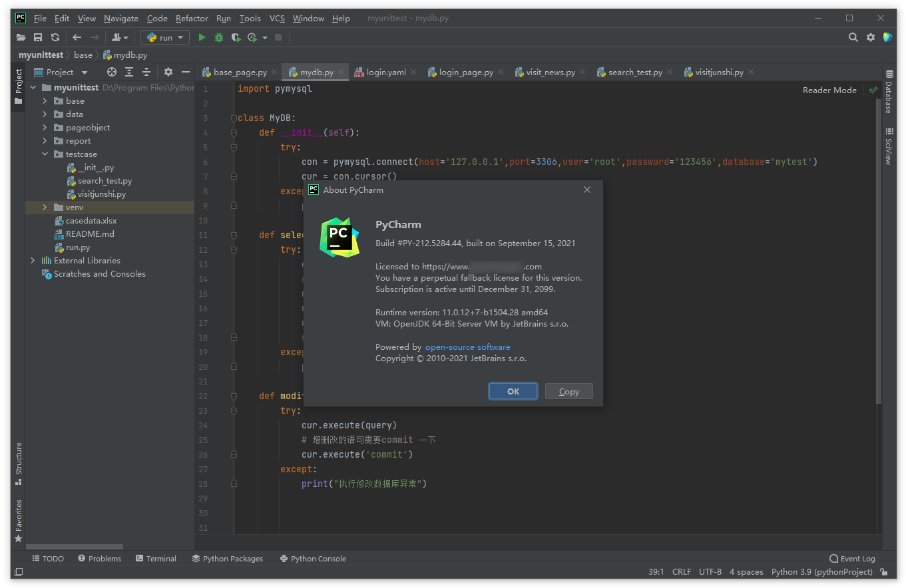
Task: Open the run configuration dropdown
Action: [165, 38]
